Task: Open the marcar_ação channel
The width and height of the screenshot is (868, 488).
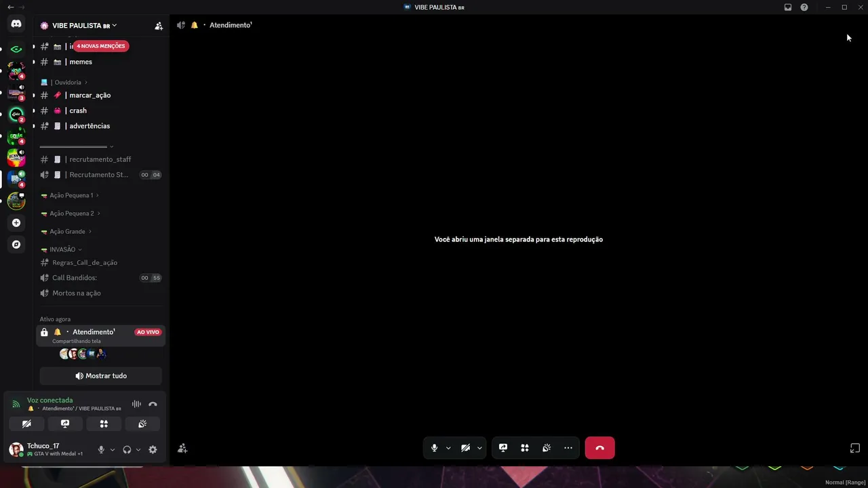Action: pos(100,96)
